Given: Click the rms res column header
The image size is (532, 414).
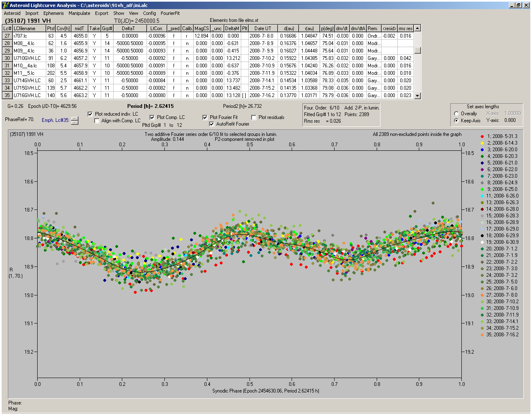Looking at the screenshot, I should [x=405, y=29].
